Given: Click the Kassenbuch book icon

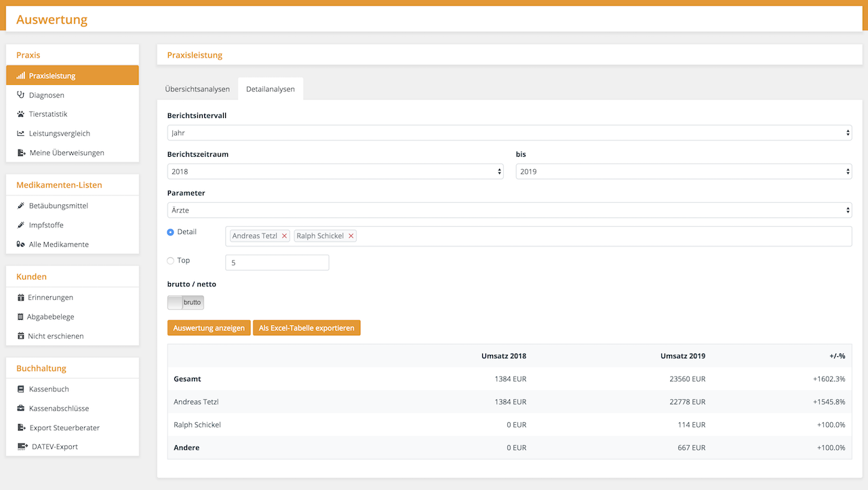Looking at the screenshot, I should click(x=20, y=389).
